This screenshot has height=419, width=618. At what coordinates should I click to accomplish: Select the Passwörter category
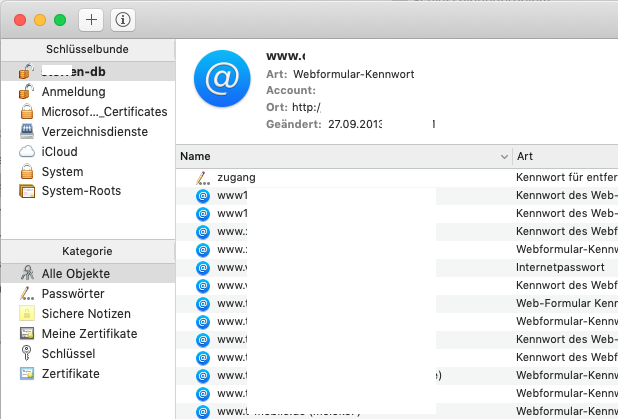[88, 294]
